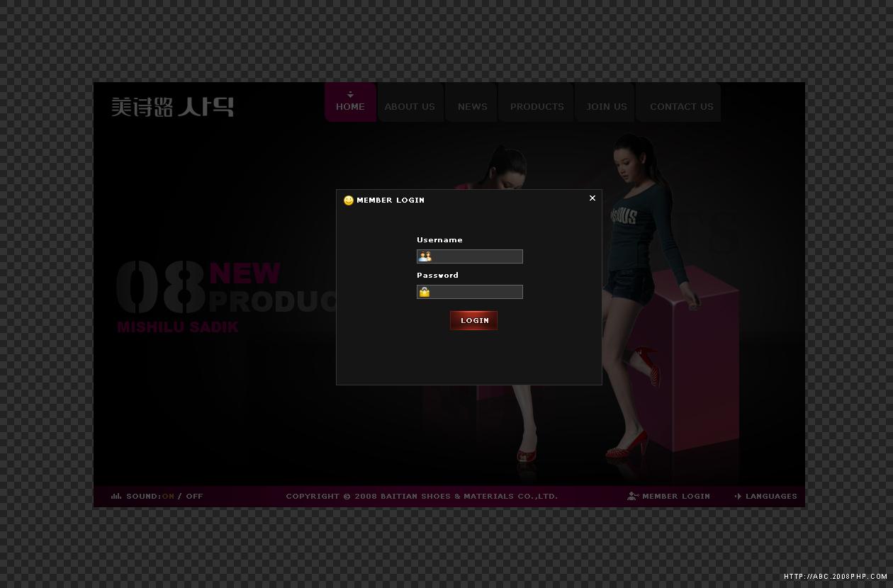Screen dimensions: 893x588
Task: Open the Languages selector in footer
Action: pos(770,496)
